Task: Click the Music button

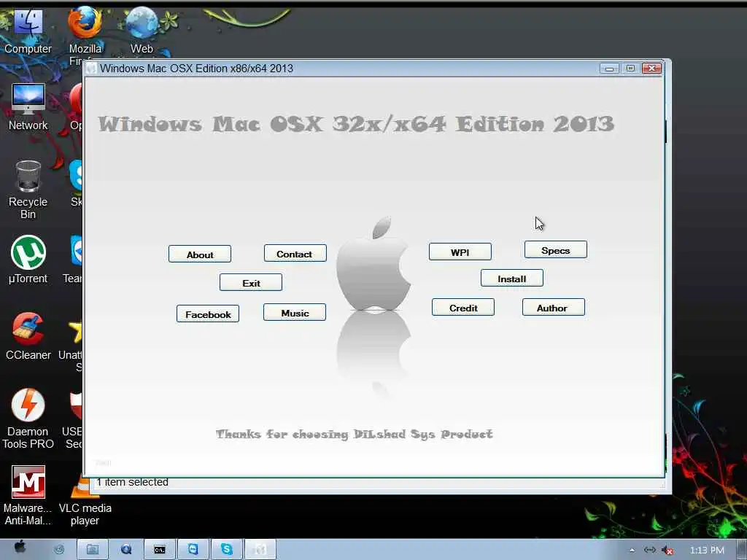Action: (x=295, y=313)
